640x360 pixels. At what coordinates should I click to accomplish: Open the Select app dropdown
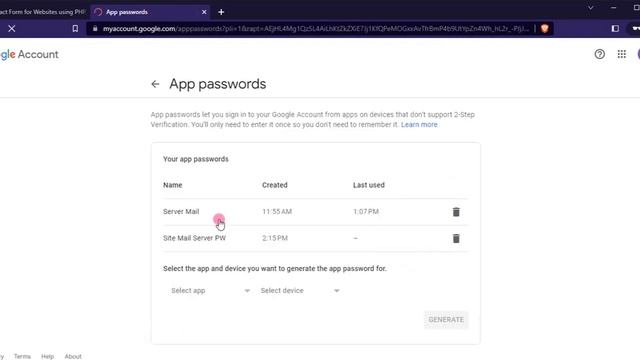[x=210, y=291]
